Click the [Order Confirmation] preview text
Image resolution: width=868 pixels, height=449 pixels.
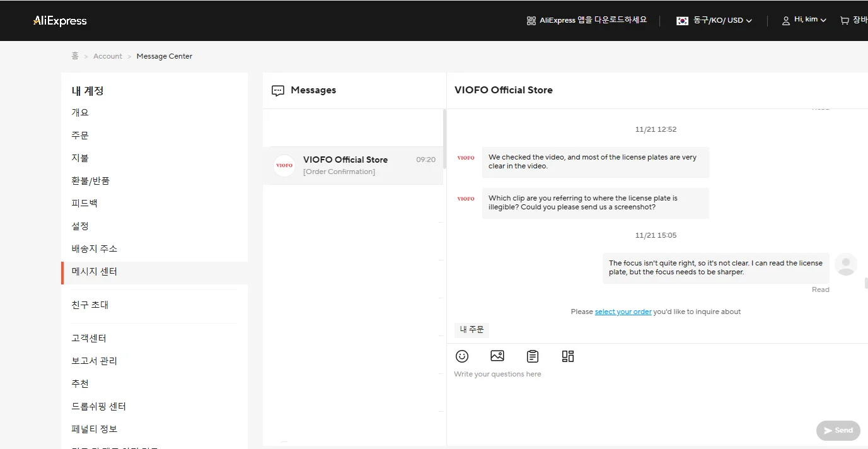(339, 172)
